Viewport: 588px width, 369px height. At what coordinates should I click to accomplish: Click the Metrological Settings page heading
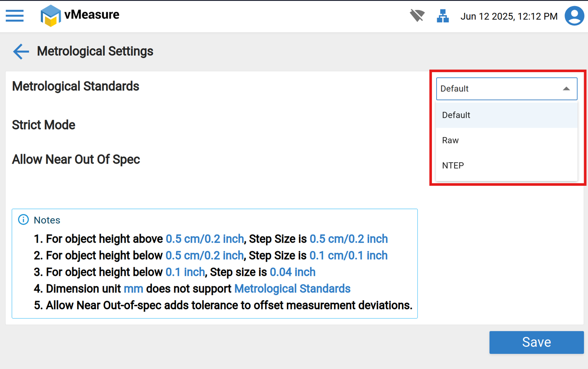[95, 51]
